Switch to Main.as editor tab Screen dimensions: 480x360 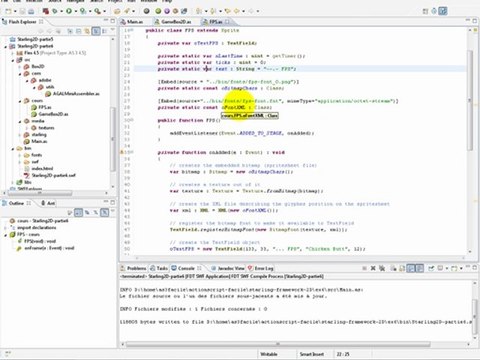(132, 22)
